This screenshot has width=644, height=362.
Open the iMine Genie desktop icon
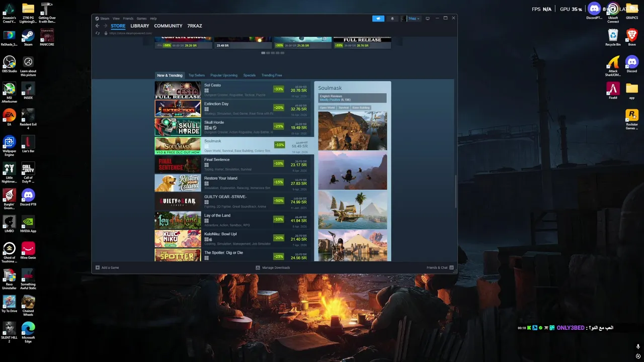click(x=28, y=251)
